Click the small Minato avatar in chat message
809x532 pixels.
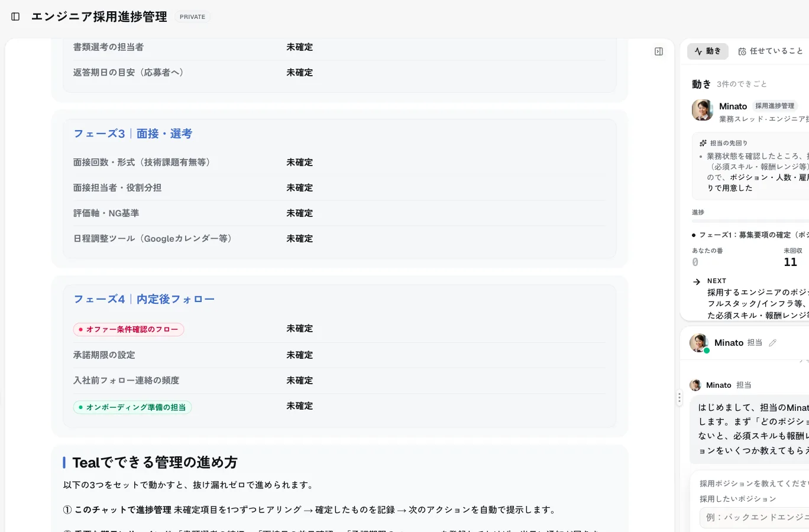pyautogui.click(x=695, y=385)
